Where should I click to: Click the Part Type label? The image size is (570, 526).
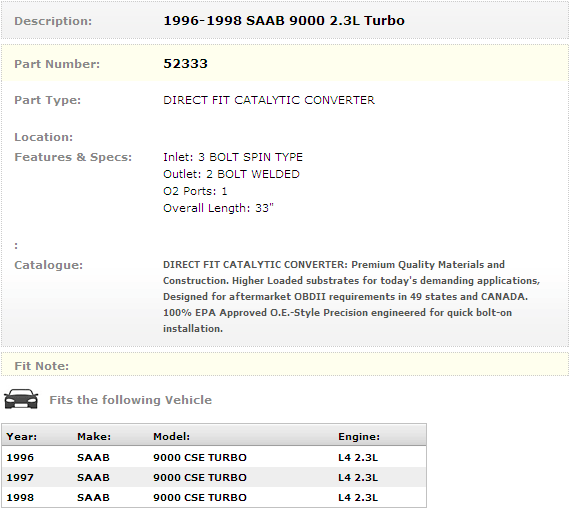pos(48,100)
